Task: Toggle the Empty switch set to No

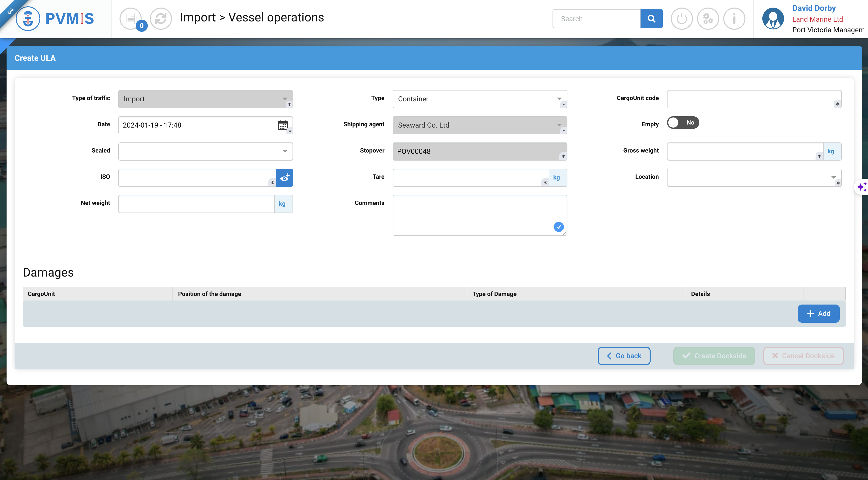Action: 683,123
